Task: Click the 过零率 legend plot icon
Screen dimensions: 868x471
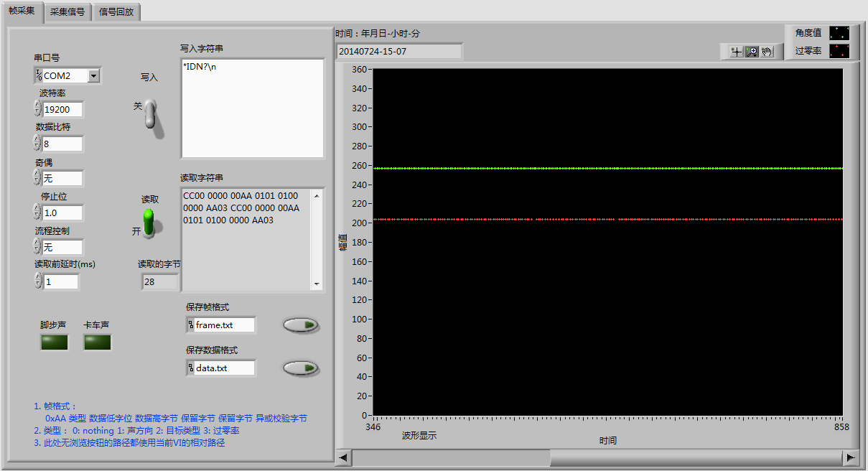Action: [839, 51]
